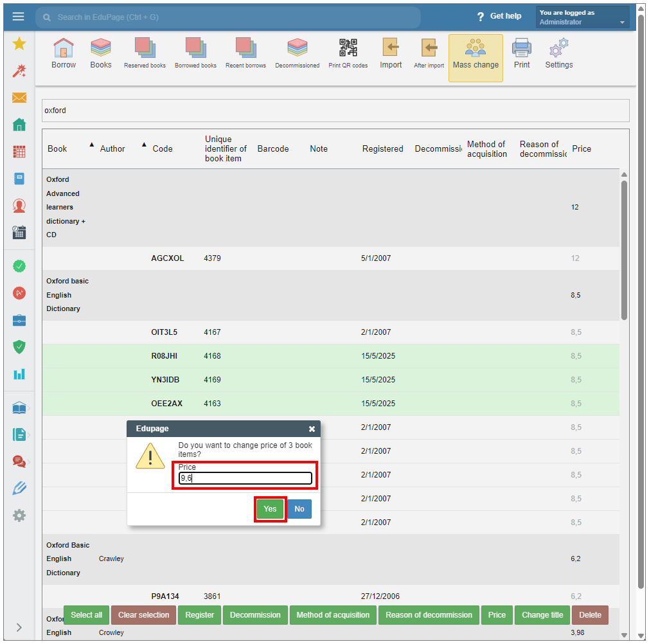Confirm price change with Yes
The image size is (649, 644).
coord(270,509)
